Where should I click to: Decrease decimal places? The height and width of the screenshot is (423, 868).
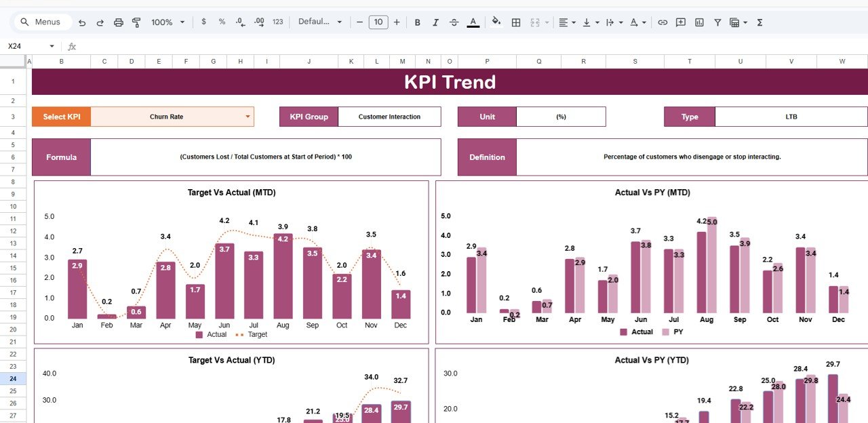point(240,22)
